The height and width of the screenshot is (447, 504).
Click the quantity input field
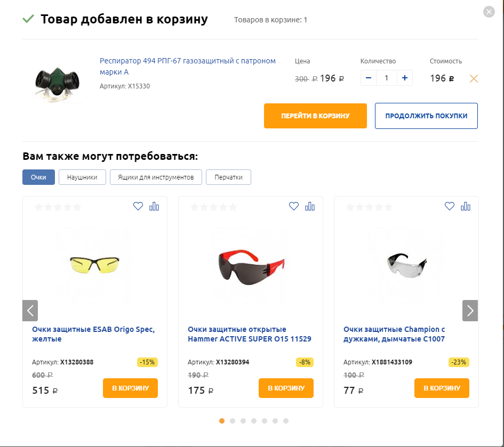click(387, 78)
